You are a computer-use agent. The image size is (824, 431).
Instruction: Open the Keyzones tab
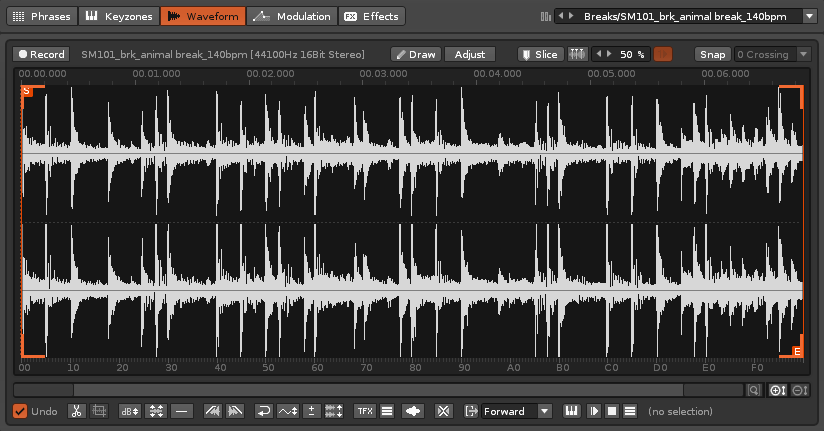click(x=117, y=16)
